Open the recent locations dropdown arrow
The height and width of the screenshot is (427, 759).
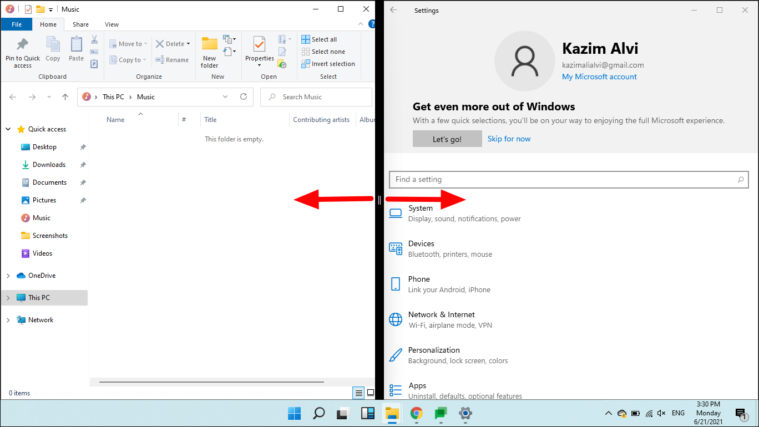coord(49,97)
